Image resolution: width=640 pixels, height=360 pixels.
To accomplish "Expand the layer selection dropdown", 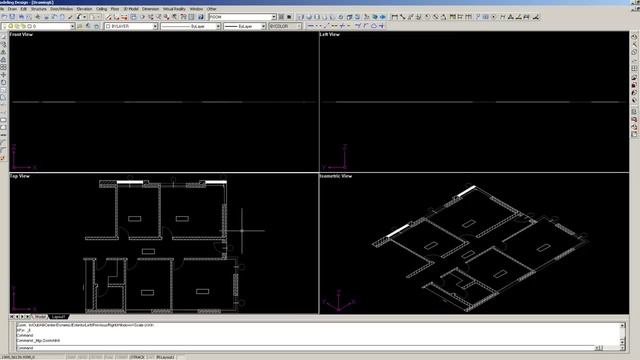I will 73,26.
